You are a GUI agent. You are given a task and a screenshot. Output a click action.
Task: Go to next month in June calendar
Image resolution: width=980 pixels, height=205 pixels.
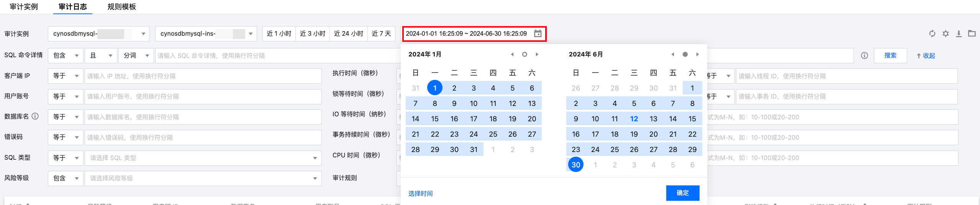(x=698, y=55)
